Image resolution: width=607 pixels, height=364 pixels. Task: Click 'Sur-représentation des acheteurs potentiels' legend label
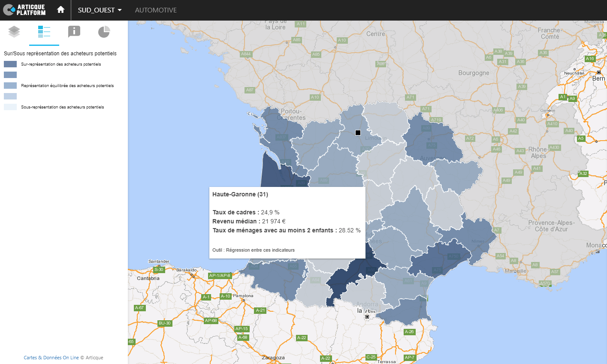[x=61, y=64]
